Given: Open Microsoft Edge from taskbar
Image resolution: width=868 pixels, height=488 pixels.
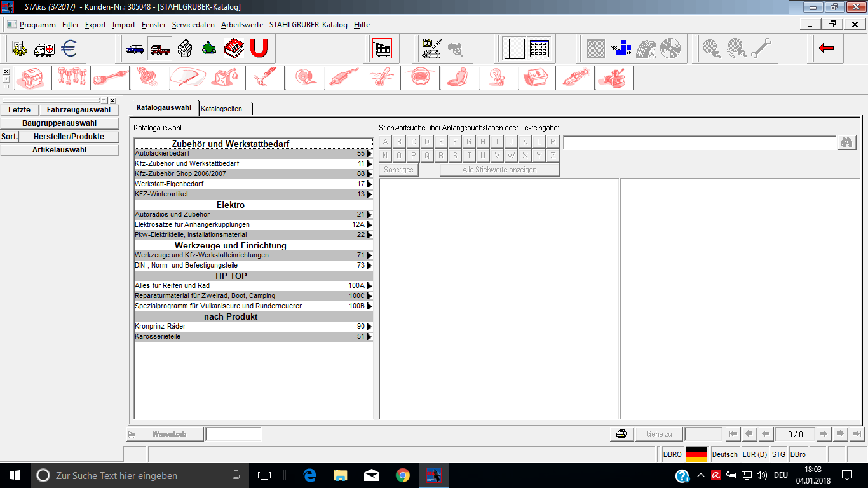Looking at the screenshot, I should (310, 475).
